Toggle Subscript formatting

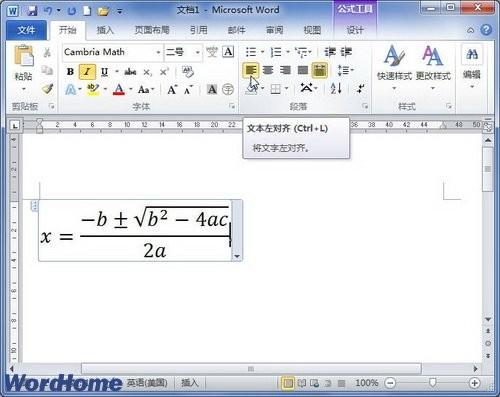pos(147,72)
